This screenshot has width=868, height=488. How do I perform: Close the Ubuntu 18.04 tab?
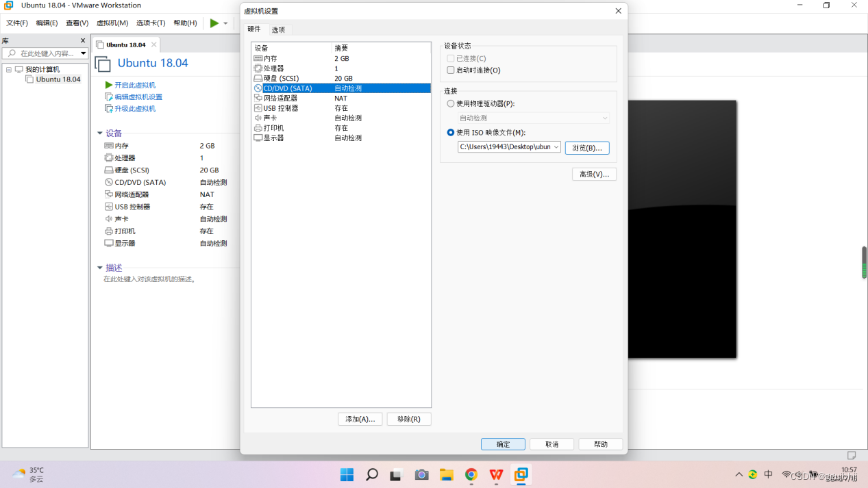click(154, 44)
